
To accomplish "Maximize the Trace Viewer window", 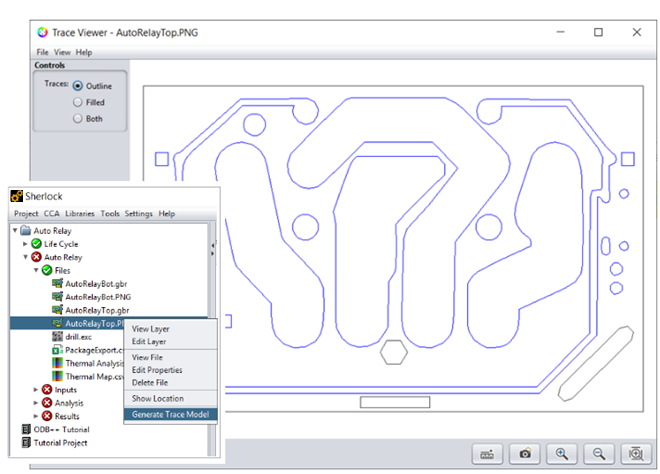I will pos(598,32).
